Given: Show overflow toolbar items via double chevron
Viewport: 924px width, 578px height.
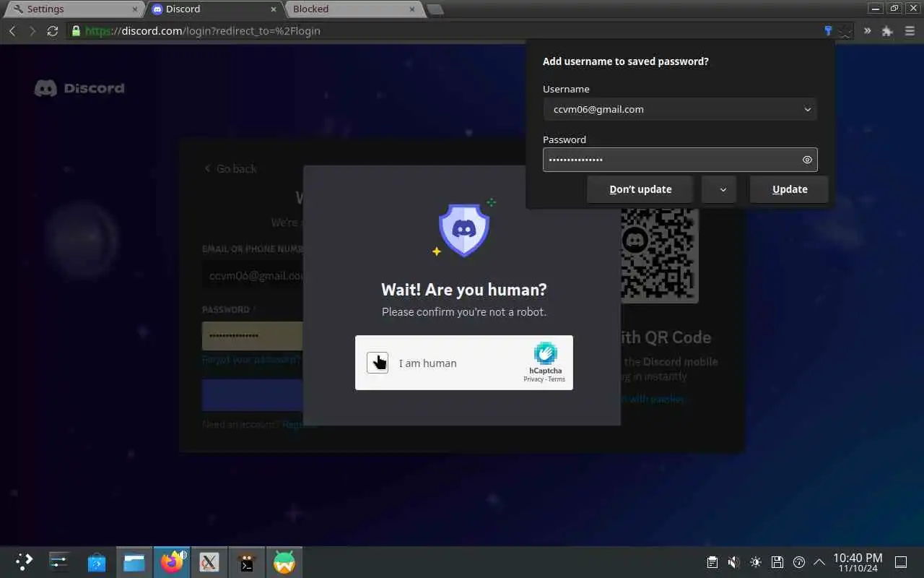Looking at the screenshot, I should (x=868, y=31).
